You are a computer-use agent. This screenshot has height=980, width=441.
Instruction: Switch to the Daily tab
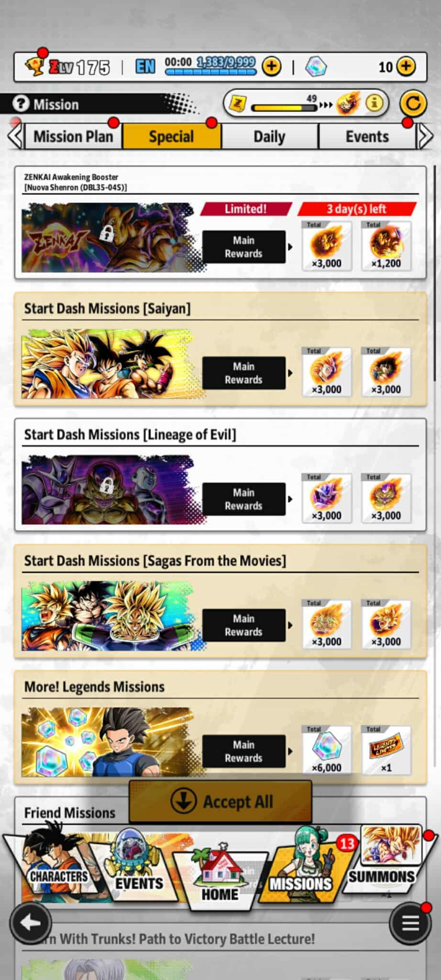[270, 136]
